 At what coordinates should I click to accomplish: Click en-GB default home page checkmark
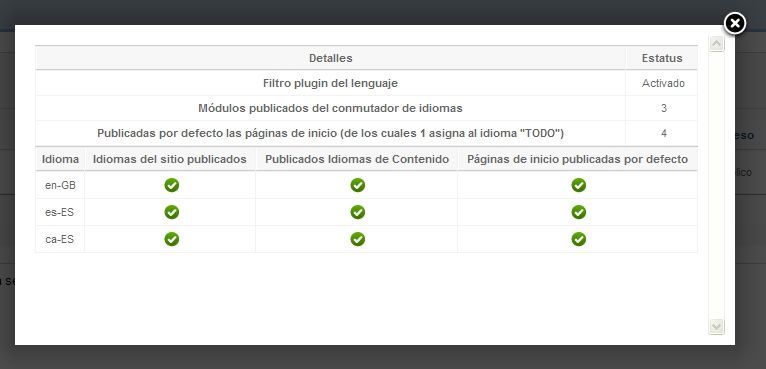[578, 185]
